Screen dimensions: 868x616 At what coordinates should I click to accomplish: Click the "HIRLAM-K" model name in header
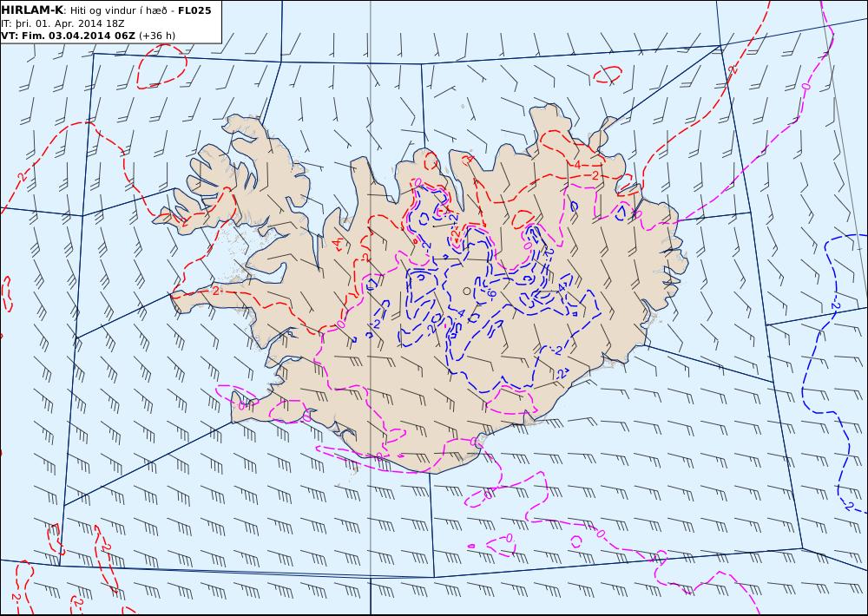32,10
